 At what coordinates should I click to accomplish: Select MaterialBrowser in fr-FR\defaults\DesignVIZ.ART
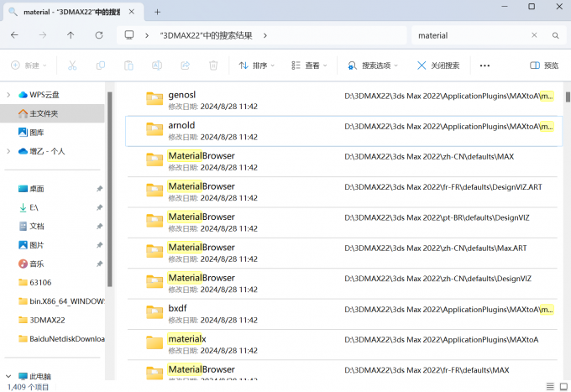[x=343, y=192]
